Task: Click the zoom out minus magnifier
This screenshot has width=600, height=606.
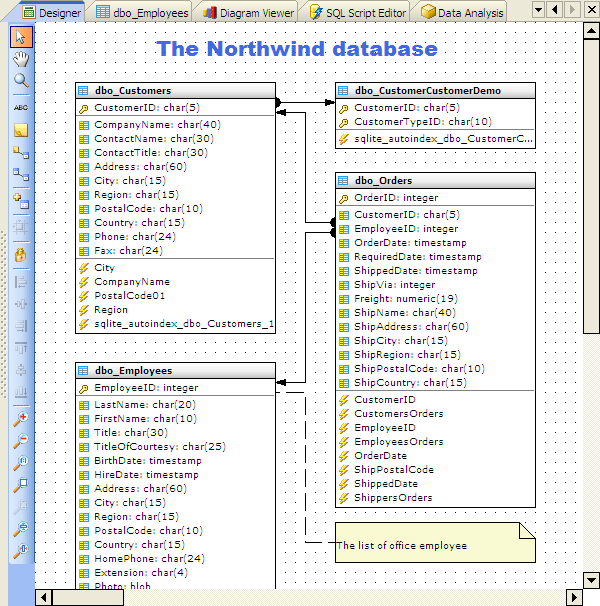Action: tap(21, 441)
